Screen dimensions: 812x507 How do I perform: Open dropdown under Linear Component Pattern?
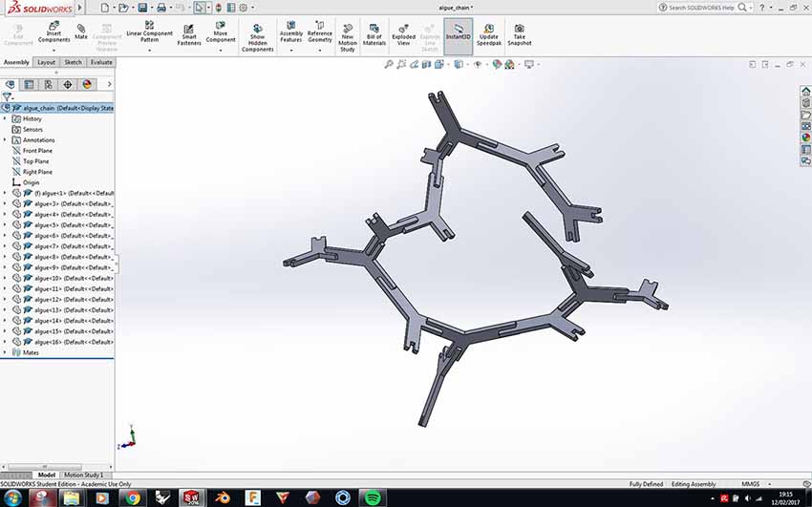(150, 51)
